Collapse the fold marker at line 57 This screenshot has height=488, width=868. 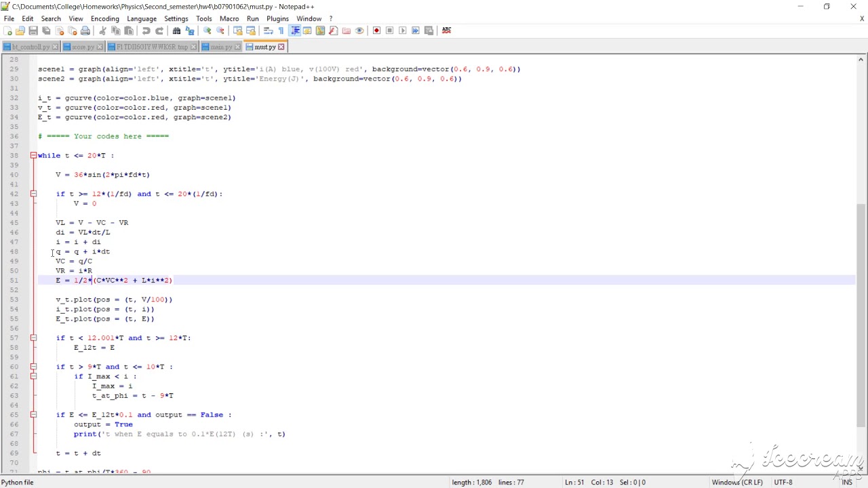tap(33, 338)
